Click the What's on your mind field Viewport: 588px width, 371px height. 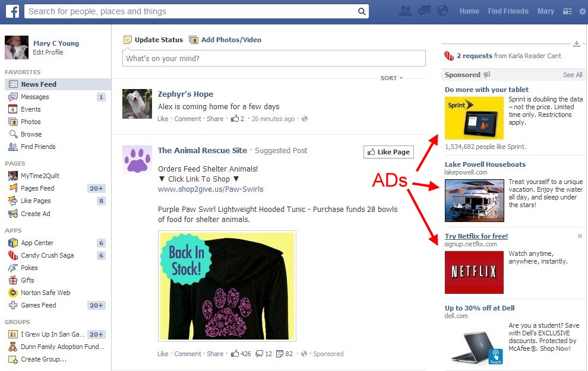coord(274,58)
